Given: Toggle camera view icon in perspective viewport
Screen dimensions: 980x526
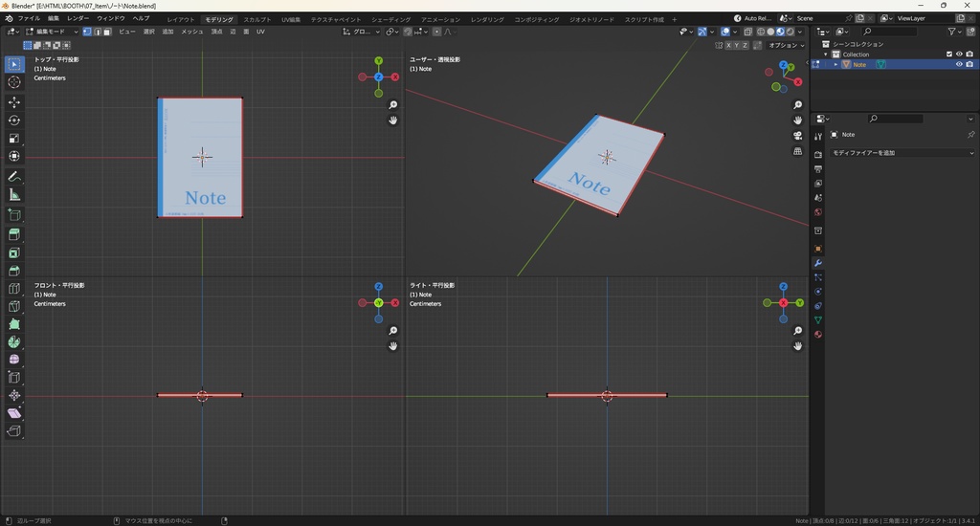Looking at the screenshot, I should [x=798, y=136].
